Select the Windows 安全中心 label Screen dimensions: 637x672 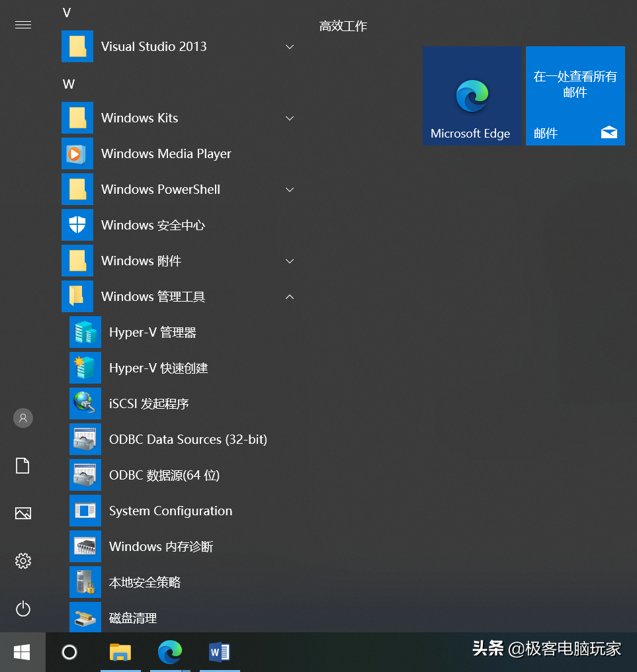pyautogui.click(x=153, y=225)
